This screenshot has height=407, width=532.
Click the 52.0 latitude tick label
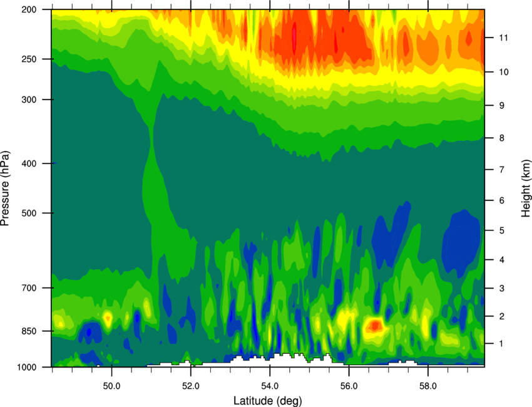(191, 386)
